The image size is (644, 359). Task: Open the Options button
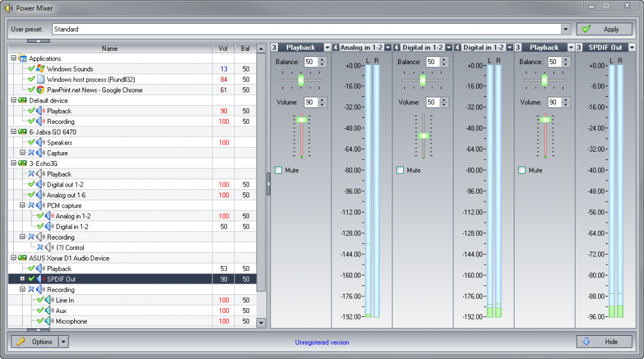35,342
